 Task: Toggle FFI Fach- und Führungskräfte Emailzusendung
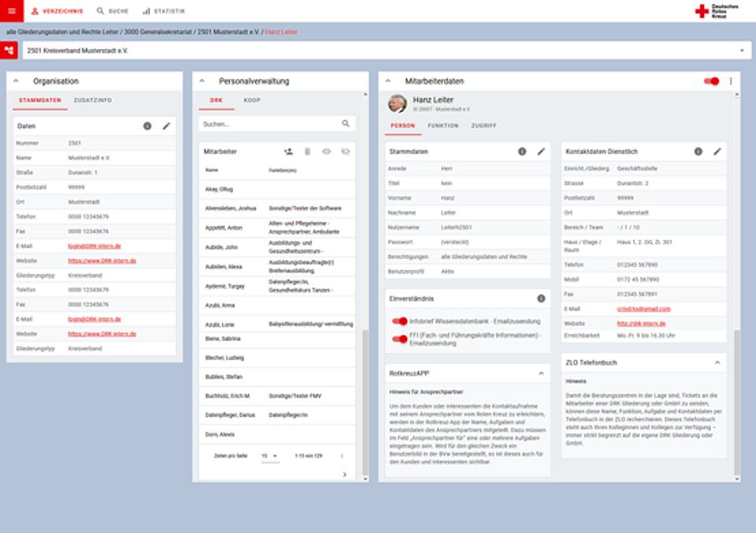point(400,339)
